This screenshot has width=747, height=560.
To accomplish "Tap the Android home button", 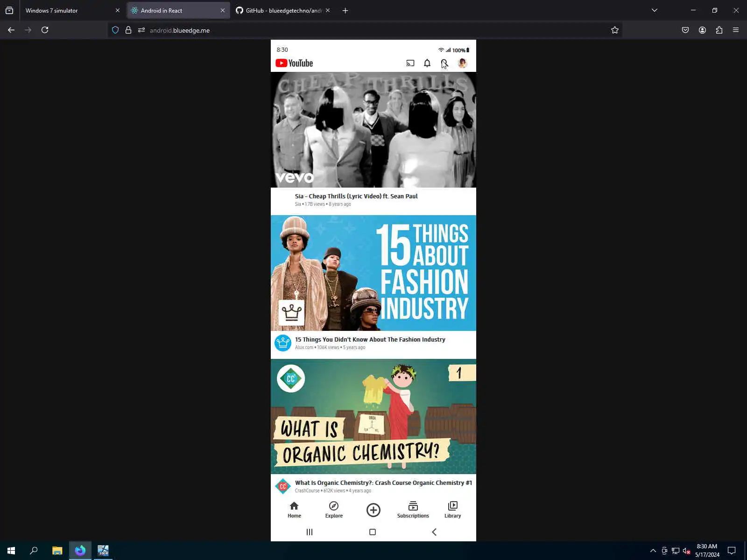I will pos(373,532).
